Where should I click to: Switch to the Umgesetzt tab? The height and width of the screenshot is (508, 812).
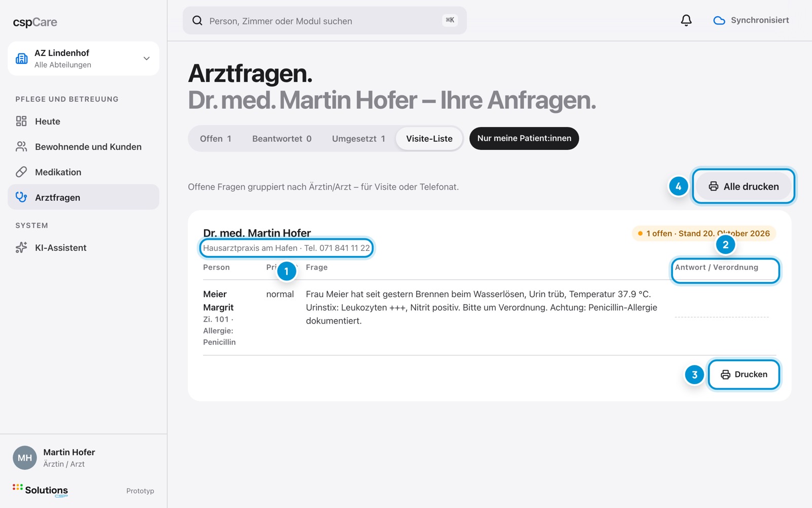click(x=358, y=139)
